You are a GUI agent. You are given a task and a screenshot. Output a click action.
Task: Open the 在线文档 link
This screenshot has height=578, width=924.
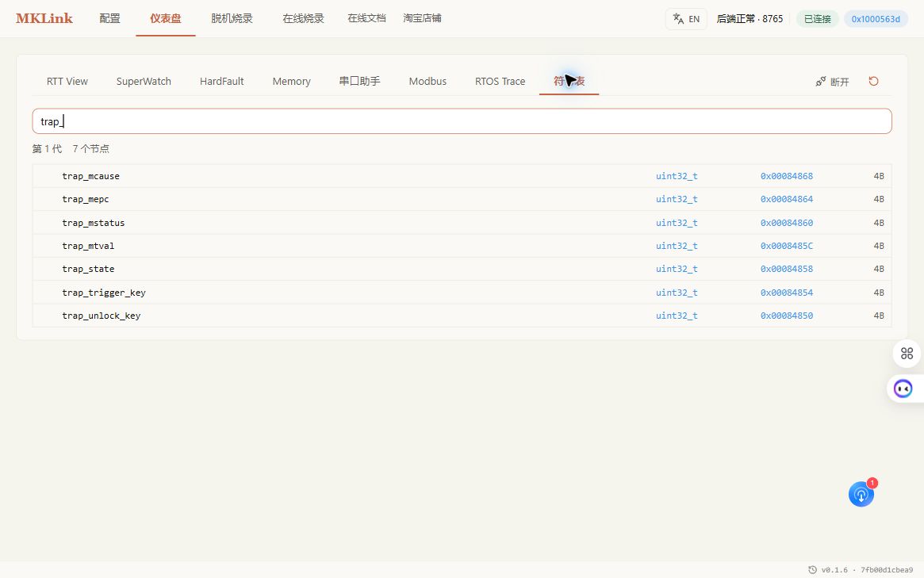click(366, 18)
